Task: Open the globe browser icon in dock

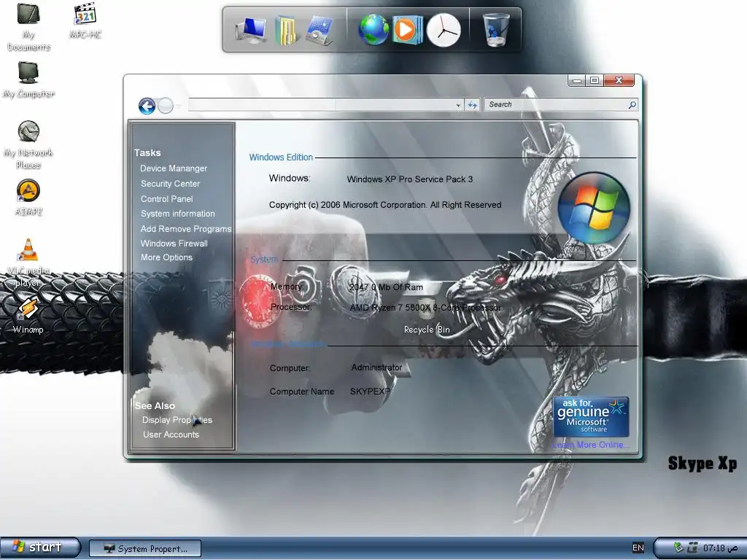Action: pos(373,30)
